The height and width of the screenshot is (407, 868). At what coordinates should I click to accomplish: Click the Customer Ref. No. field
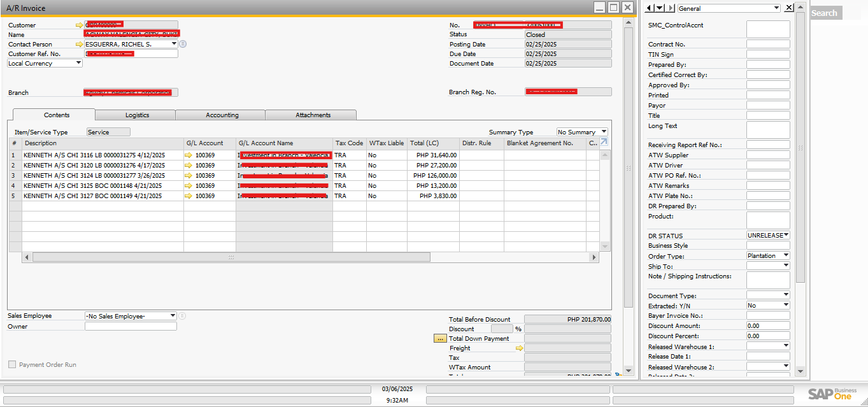(x=131, y=54)
